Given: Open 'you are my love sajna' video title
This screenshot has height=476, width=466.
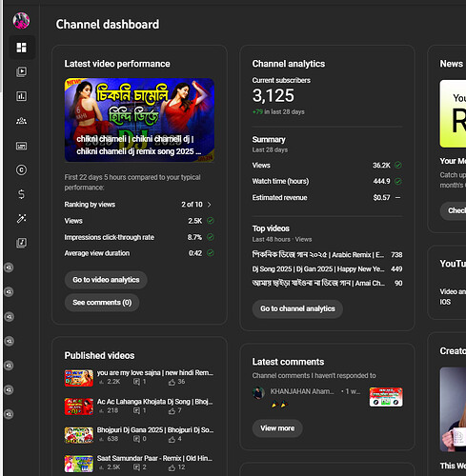Looking at the screenshot, I should (155, 373).
